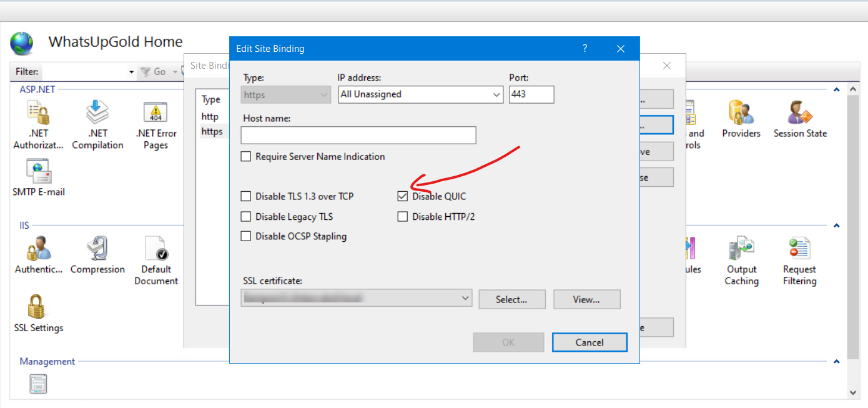Click the scrollbar down arrow

[854, 393]
